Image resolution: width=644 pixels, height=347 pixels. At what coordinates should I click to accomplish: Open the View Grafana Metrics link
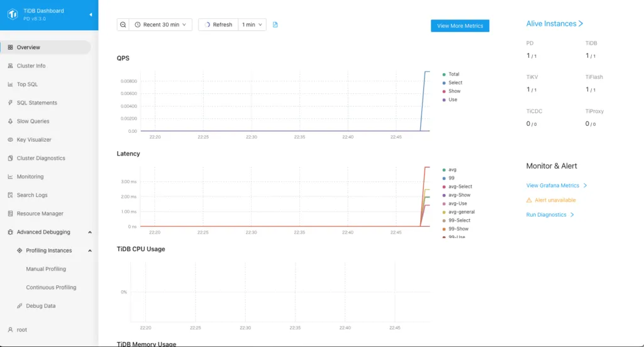(552, 185)
